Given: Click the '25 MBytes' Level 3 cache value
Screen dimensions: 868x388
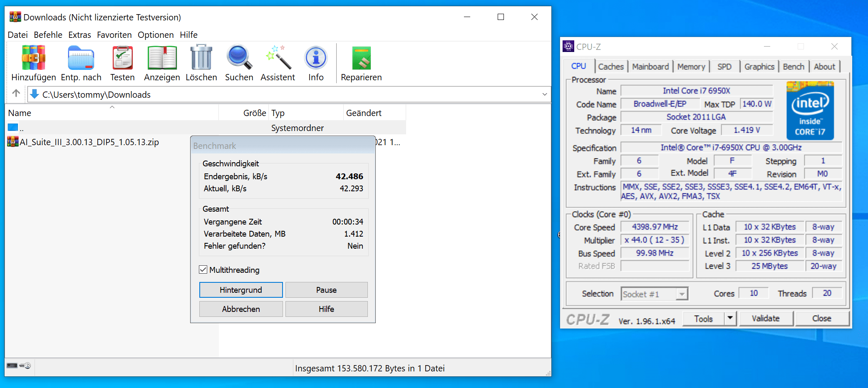Looking at the screenshot, I should (769, 266).
